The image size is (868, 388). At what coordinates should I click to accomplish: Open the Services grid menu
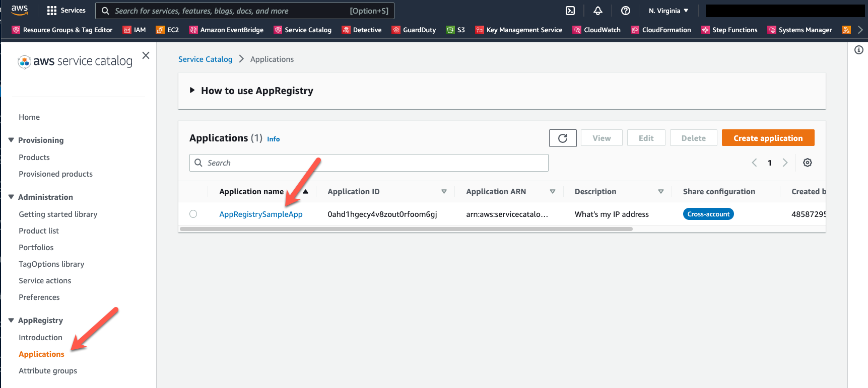pos(66,11)
